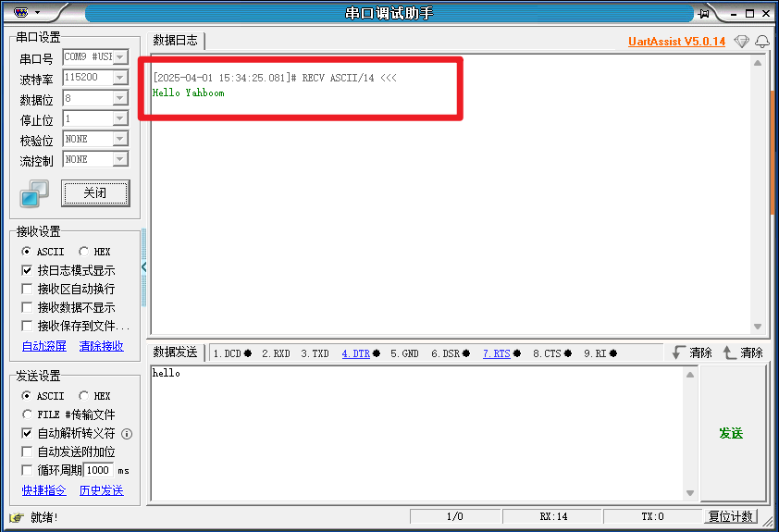Tick the 循环周期 checkbox
Screen dimensions: 779x532
coord(27,470)
